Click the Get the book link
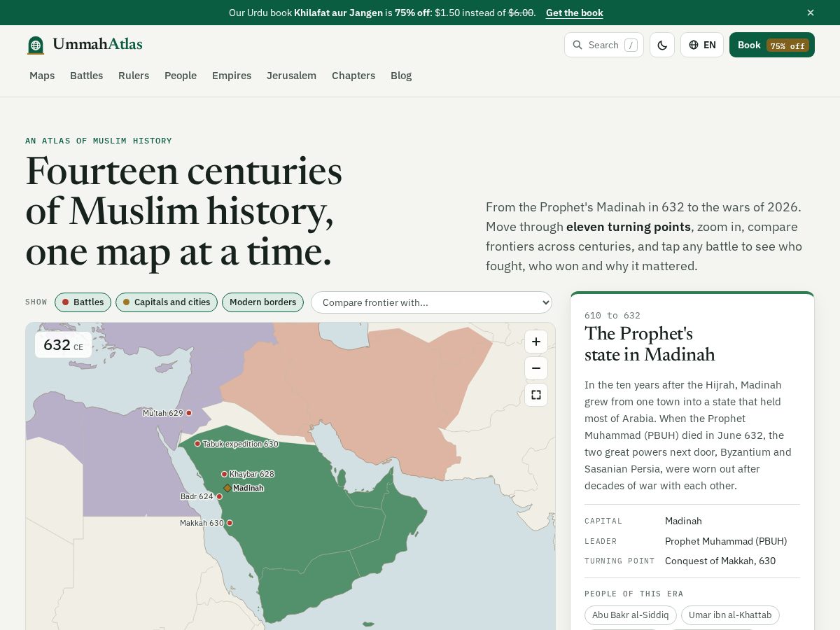840x630 pixels. coord(575,13)
